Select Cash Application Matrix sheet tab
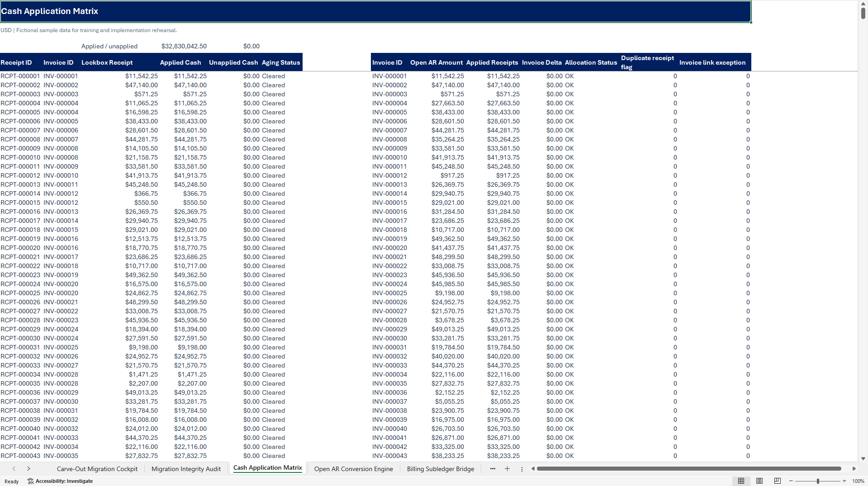This screenshot has height=486, width=868. pos(267,468)
